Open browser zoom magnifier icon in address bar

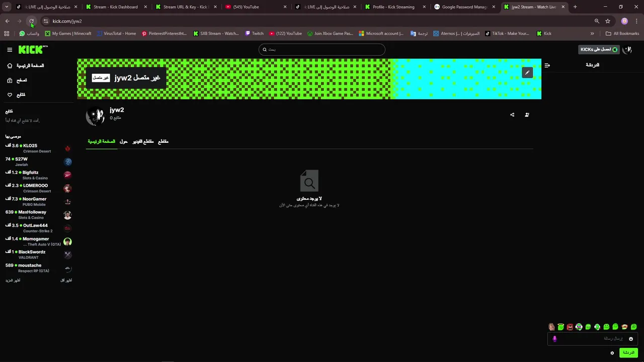pyautogui.click(x=597, y=21)
